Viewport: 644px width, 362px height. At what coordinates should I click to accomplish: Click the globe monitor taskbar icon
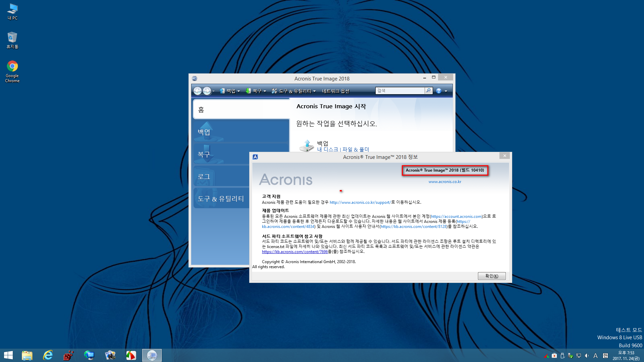(x=90, y=355)
